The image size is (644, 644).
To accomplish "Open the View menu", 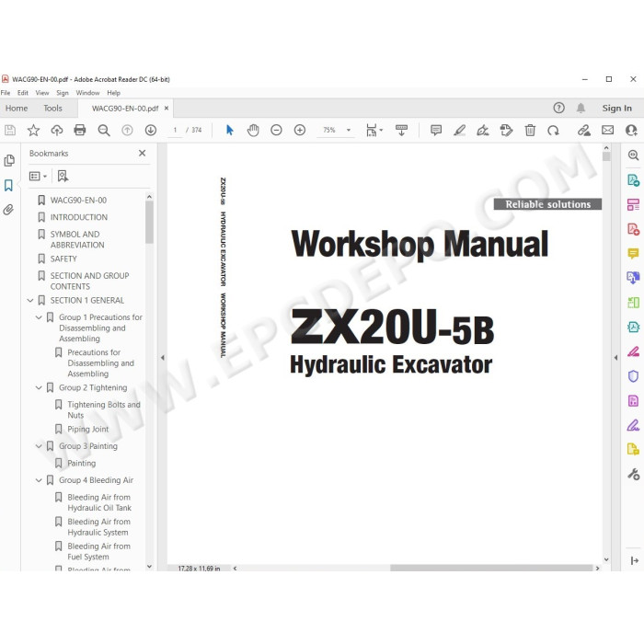I will point(42,93).
